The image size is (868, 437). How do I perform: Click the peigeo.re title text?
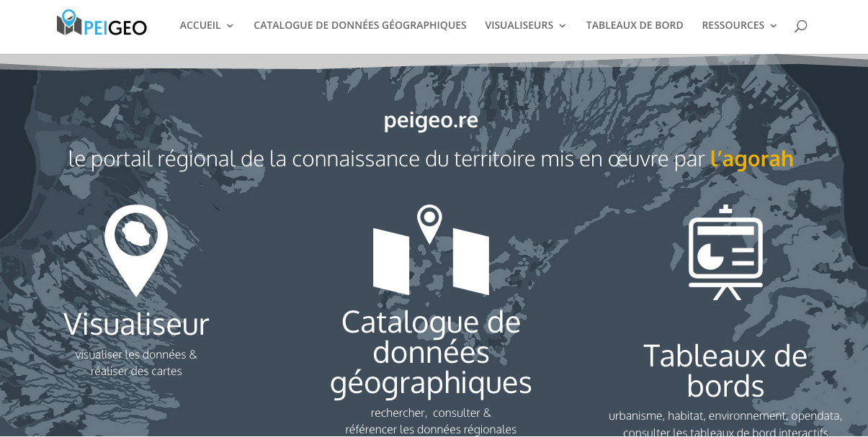[x=431, y=120]
